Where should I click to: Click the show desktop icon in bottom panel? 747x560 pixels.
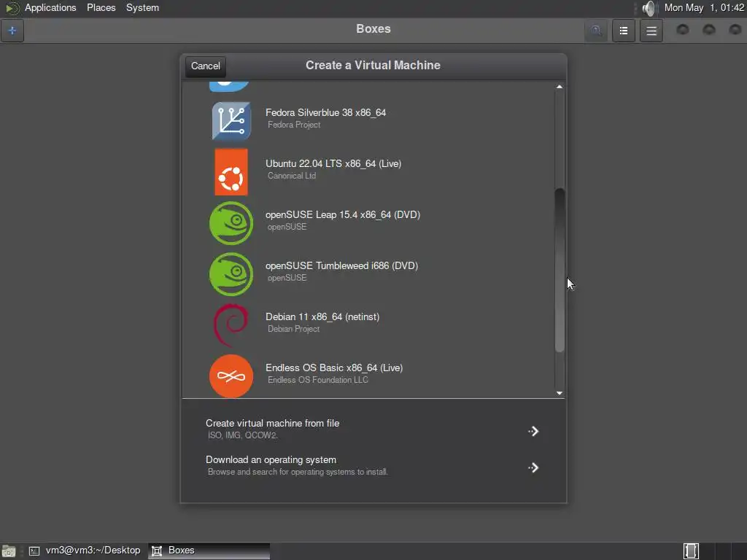click(x=9, y=551)
